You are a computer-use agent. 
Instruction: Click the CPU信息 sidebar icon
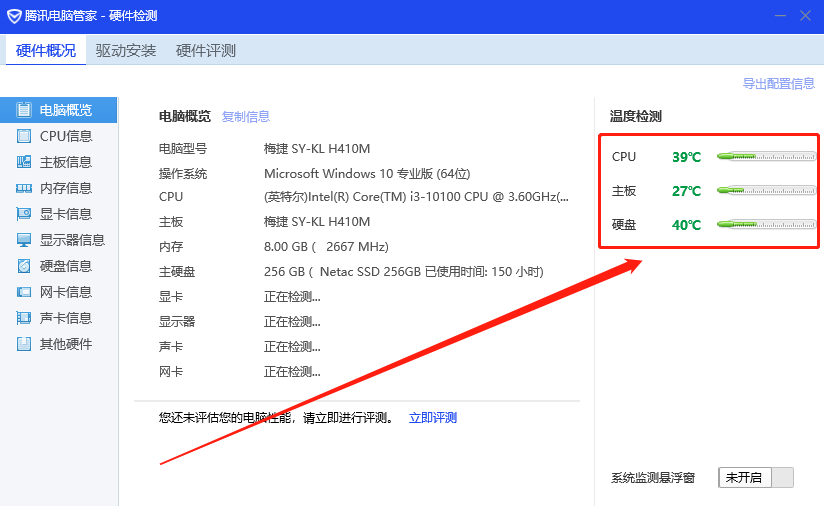[x=24, y=136]
